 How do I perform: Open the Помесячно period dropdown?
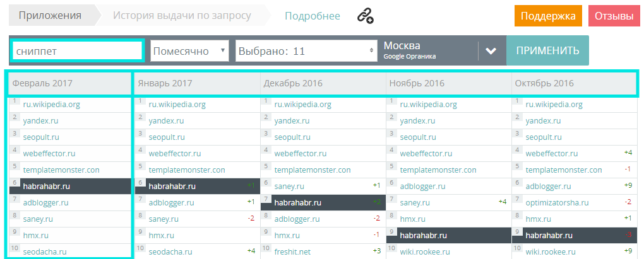189,51
